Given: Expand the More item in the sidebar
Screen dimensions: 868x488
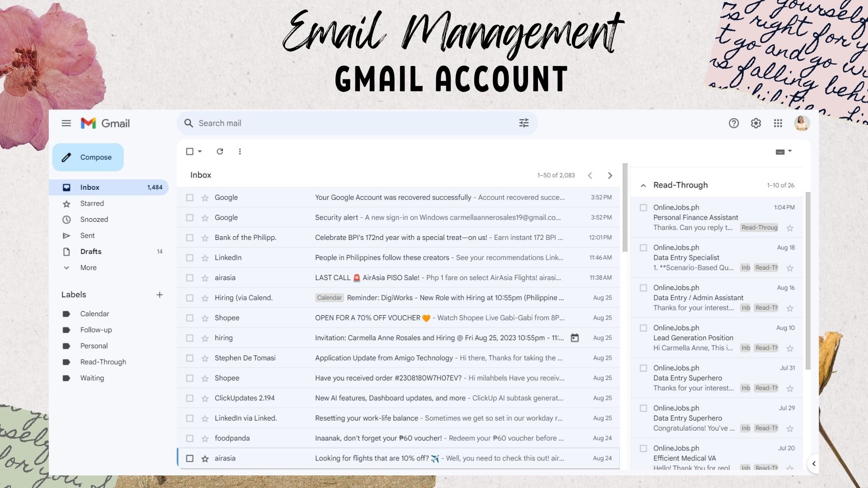Looking at the screenshot, I should pos(88,268).
